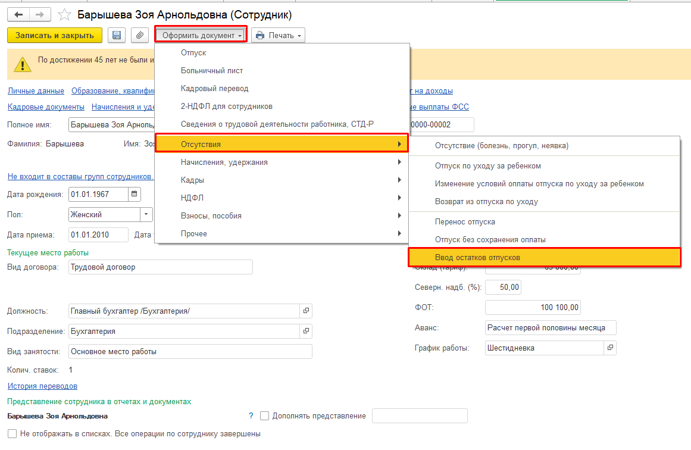Screen dimensions: 691x450
Task: Open Начисления и удержания link
Action: point(123,107)
